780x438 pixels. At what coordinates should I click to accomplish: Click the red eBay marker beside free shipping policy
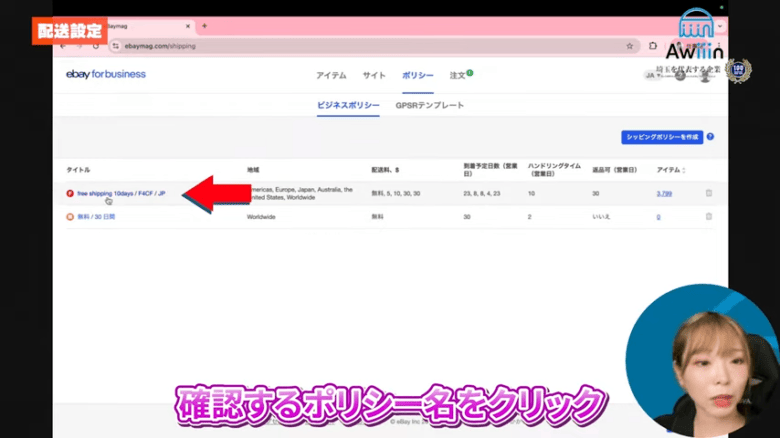(x=70, y=193)
